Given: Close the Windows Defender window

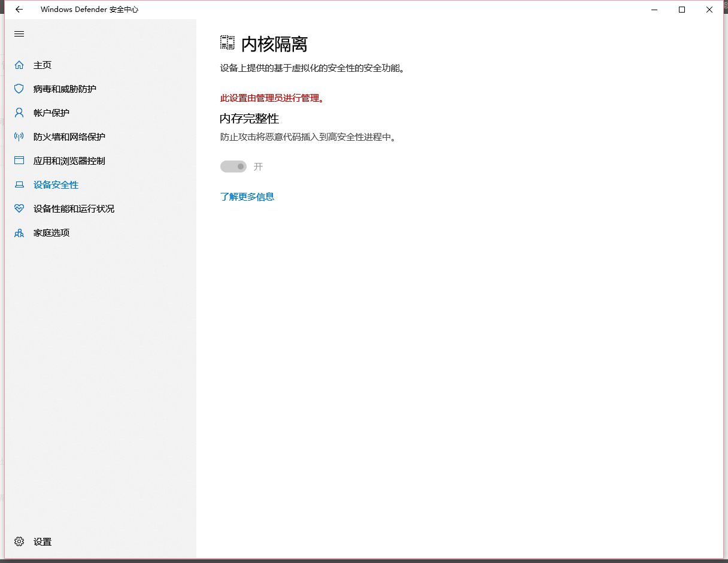Looking at the screenshot, I should pyautogui.click(x=709, y=10).
